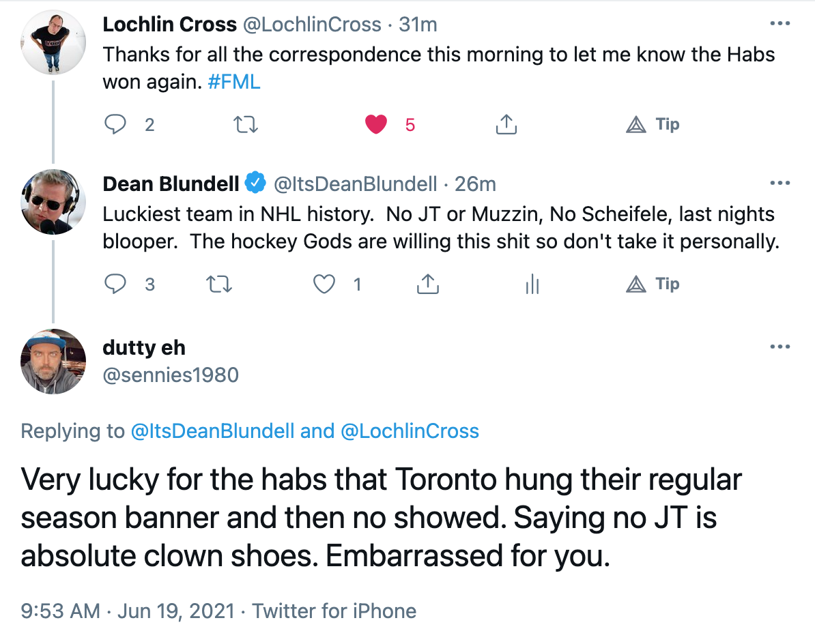The height and width of the screenshot is (644, 815).
Task: Retweet Lochlin Cross's Habs tweet
Action: [245, 125]
